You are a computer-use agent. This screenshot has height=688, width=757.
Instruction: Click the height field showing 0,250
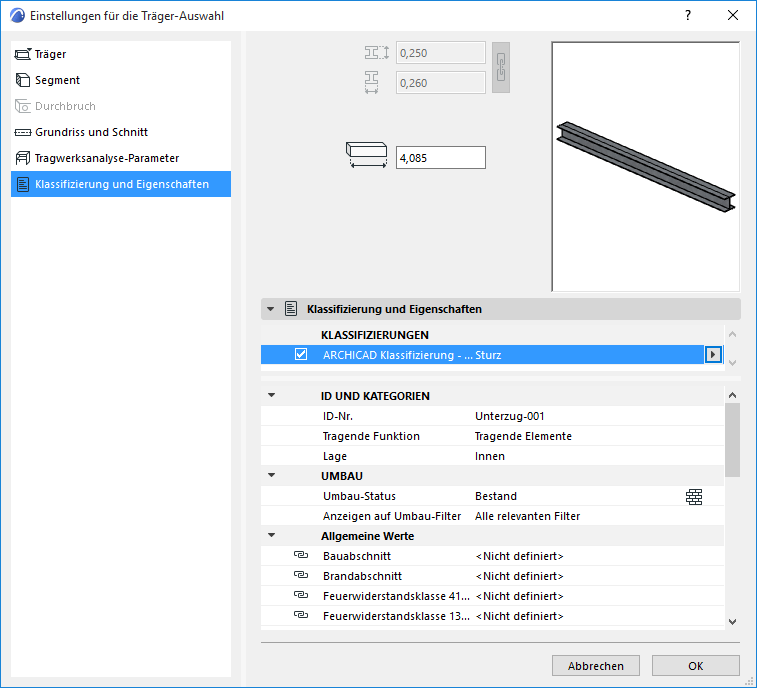point(441,53)
